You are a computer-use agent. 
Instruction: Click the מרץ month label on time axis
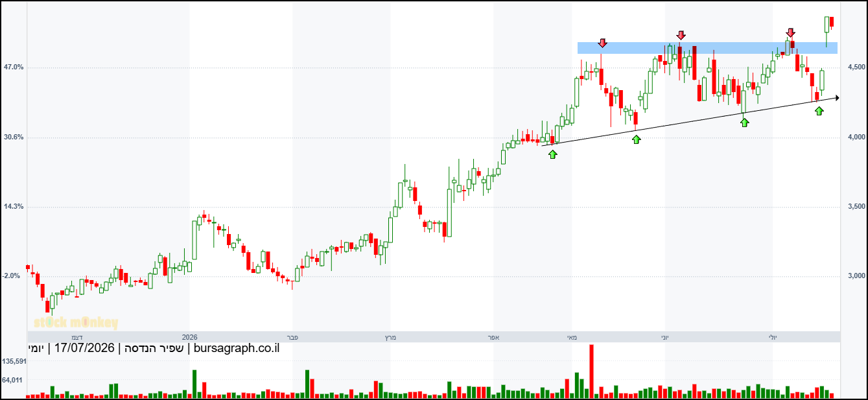coord(390,337)
